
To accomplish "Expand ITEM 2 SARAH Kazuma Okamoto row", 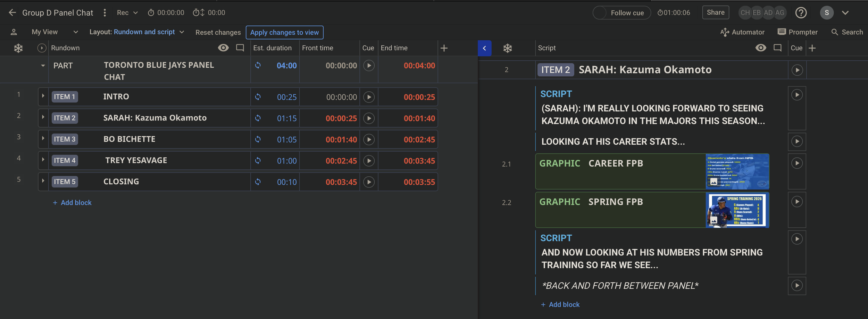I will (43, 117).
